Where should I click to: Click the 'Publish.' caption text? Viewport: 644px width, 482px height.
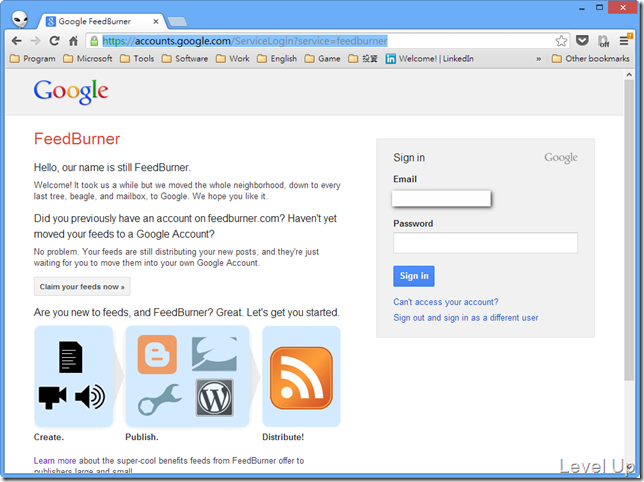pos(142,437)
